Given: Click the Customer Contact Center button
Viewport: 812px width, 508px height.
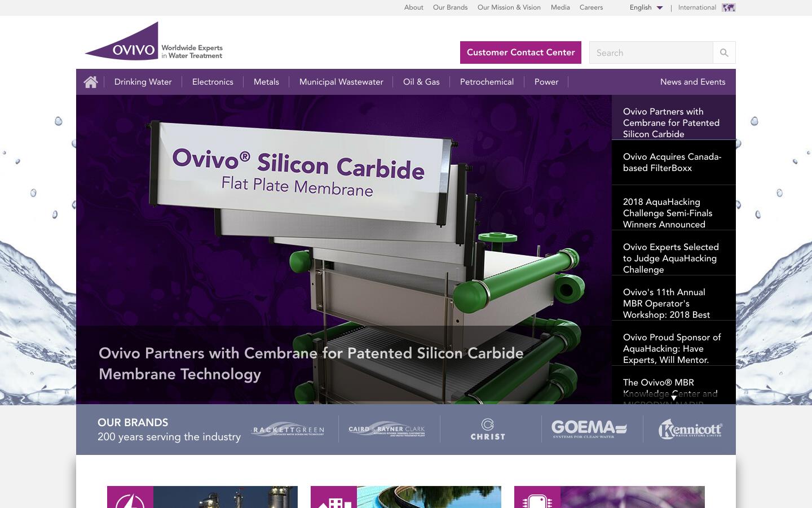Looking at the screenshot, I should click(520, 52).
